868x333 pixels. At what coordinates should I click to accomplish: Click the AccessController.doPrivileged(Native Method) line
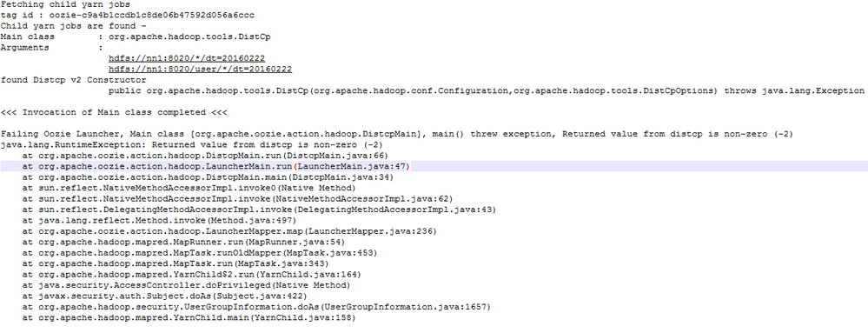click(x=187, y=285)
